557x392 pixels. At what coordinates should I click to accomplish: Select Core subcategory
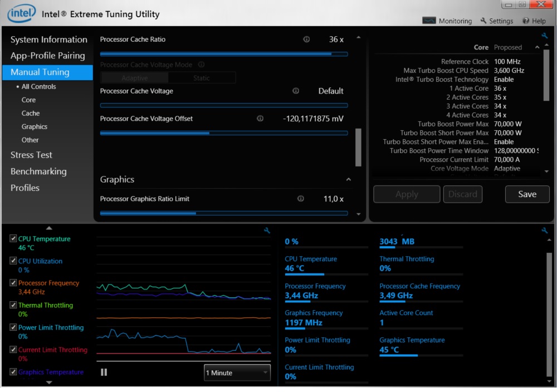(x=28, y=100)
